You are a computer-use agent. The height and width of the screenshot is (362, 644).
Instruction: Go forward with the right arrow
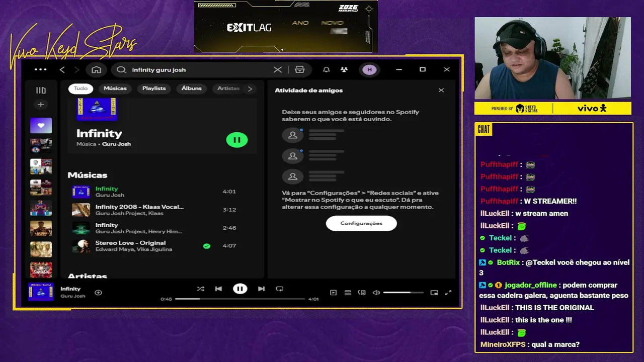pyautogui.click(x=77, y=70)
